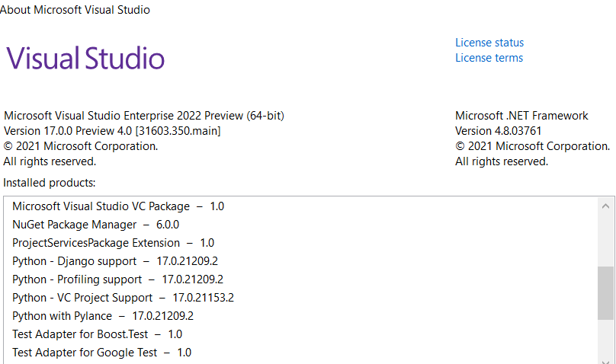This screenshot has height=364, width=616.
Task: Click Microsoft Visual Studio Enterprise 2022 Preview text
Action: [x=144, y=116]
